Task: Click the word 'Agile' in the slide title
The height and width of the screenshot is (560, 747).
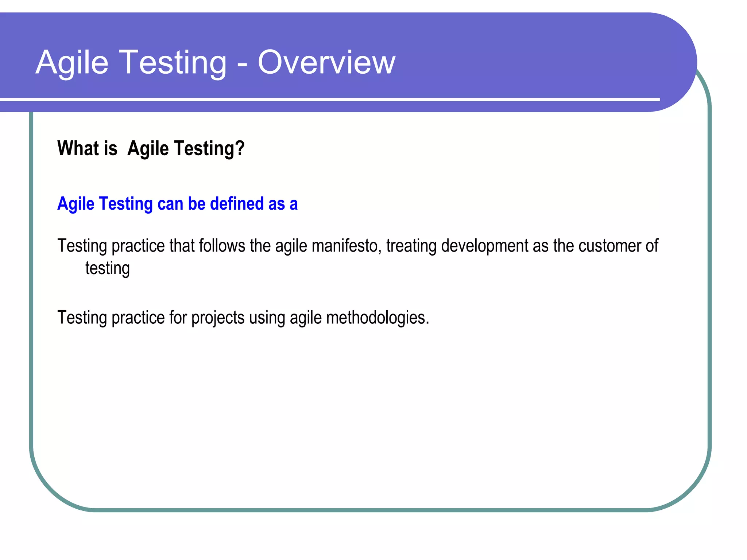Action: coord(72,63)
